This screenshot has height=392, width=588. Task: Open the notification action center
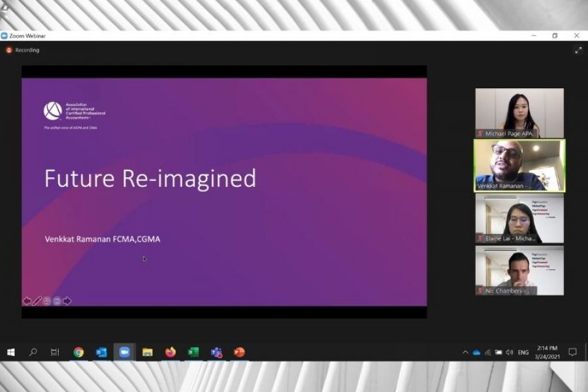tap(572, 352)
